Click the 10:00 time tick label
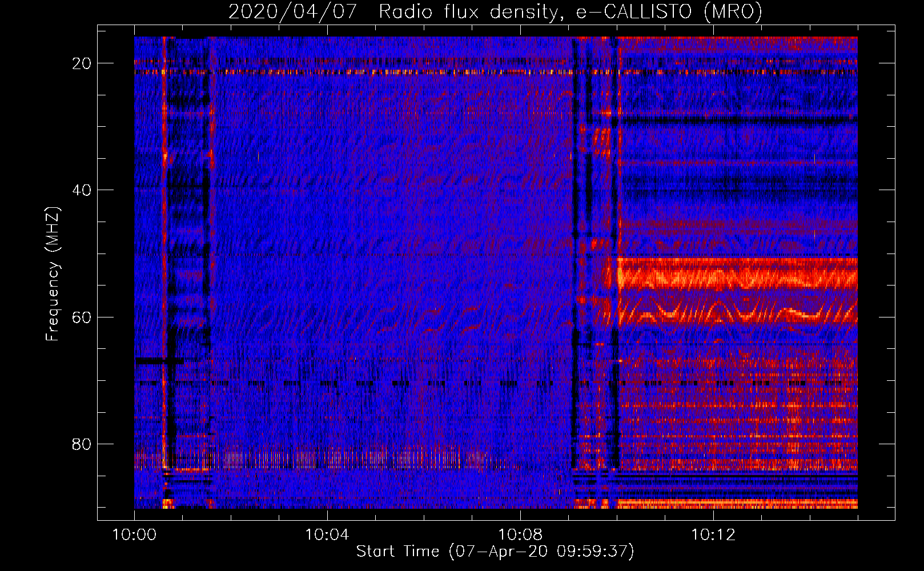 (134, 535)
